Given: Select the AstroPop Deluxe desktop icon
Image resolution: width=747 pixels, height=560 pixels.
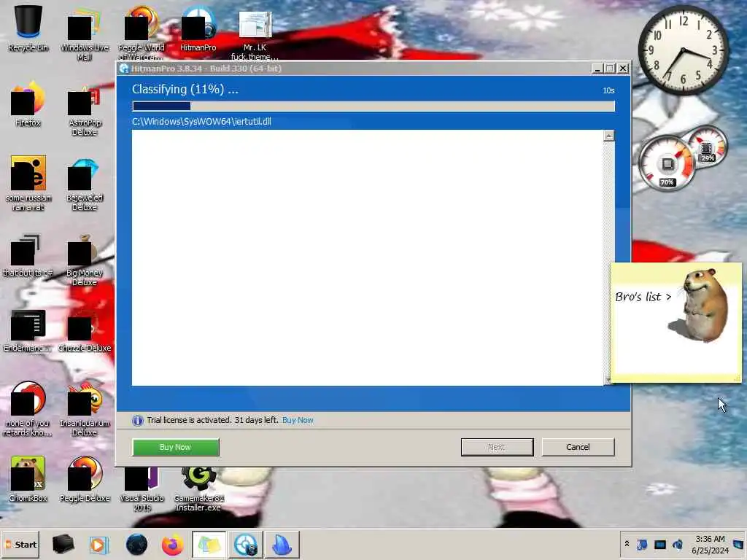Looking at the screenshot, I should (85, 109).
